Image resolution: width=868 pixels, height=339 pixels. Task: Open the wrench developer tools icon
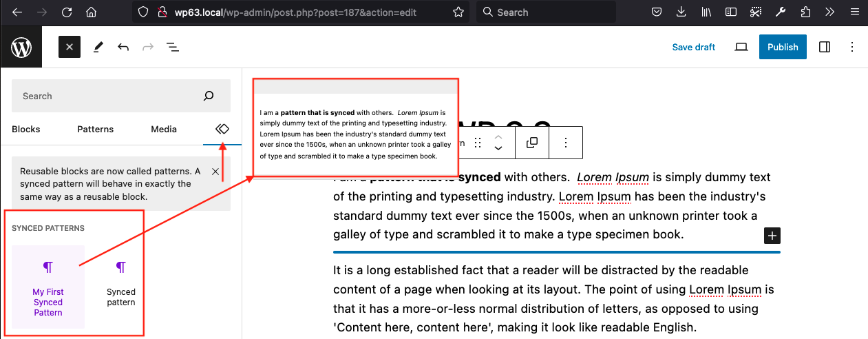click(781, 12)
